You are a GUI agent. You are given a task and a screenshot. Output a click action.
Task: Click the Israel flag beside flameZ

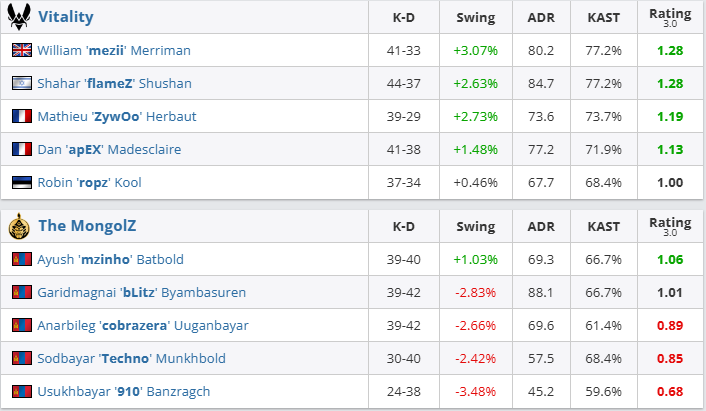click(x=21, y=83)
